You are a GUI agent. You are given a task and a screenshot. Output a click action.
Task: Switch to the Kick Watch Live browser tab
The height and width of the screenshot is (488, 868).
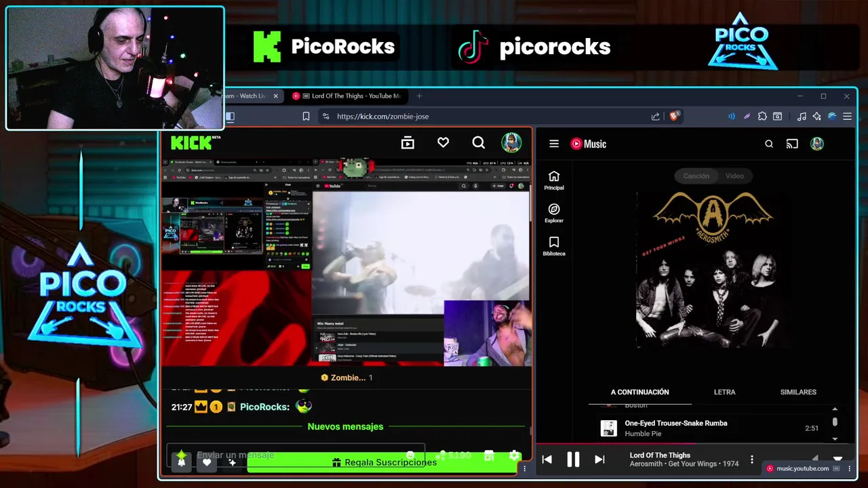click(x=248, y=96)
